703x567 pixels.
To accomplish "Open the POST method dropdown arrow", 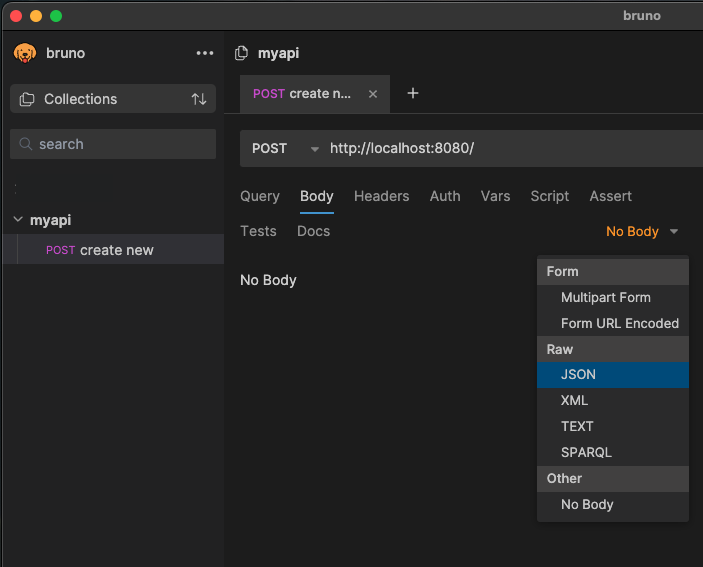I will coord(315,149).
